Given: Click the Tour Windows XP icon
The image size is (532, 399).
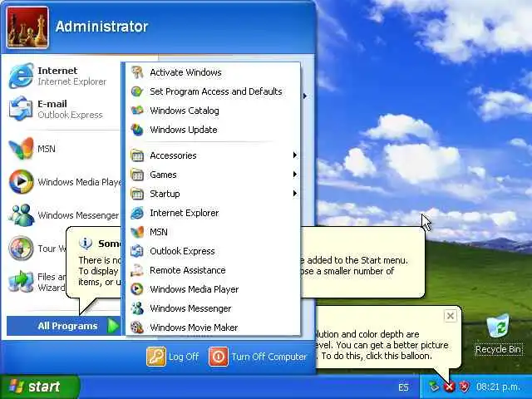Looking at the screenshot, I should point(21,248).
